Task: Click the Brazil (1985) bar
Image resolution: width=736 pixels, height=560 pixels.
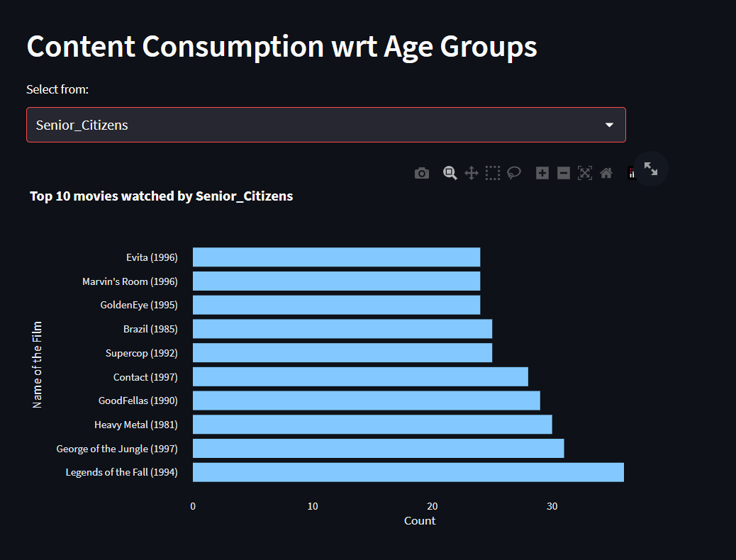Action: [x=342, y=329]
